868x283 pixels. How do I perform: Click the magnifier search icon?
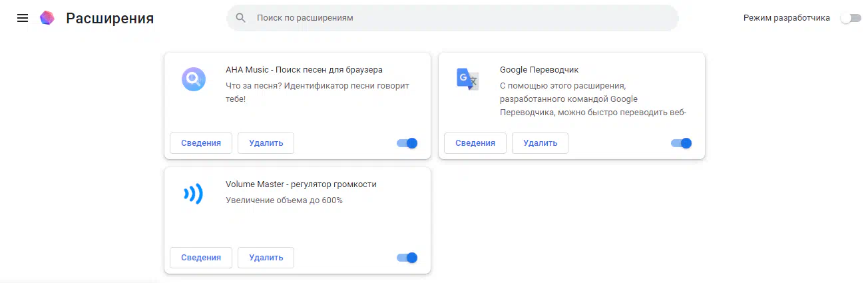pyautogui.click(x=241, y=18)
